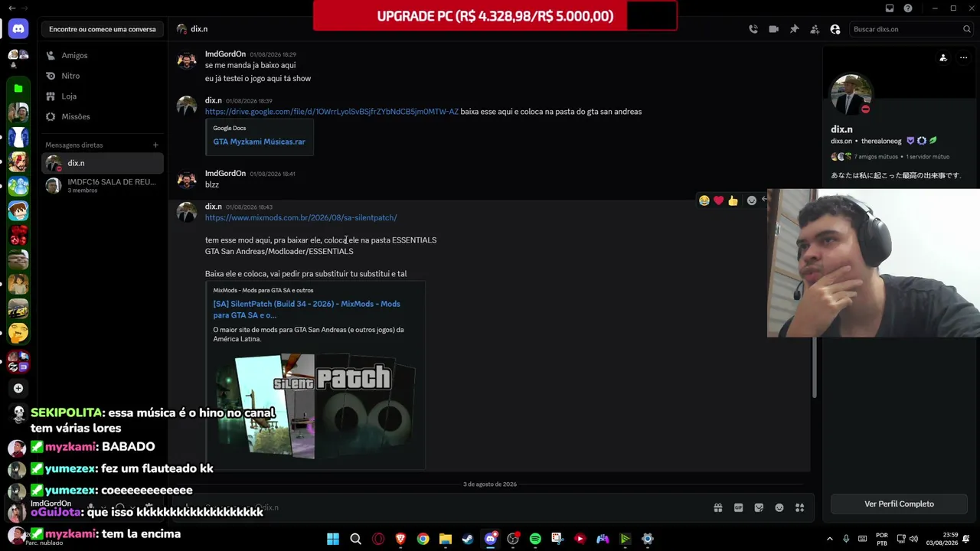The image size is (980, 551).
Task: Open the Amigos section
Action: (103, 55)
